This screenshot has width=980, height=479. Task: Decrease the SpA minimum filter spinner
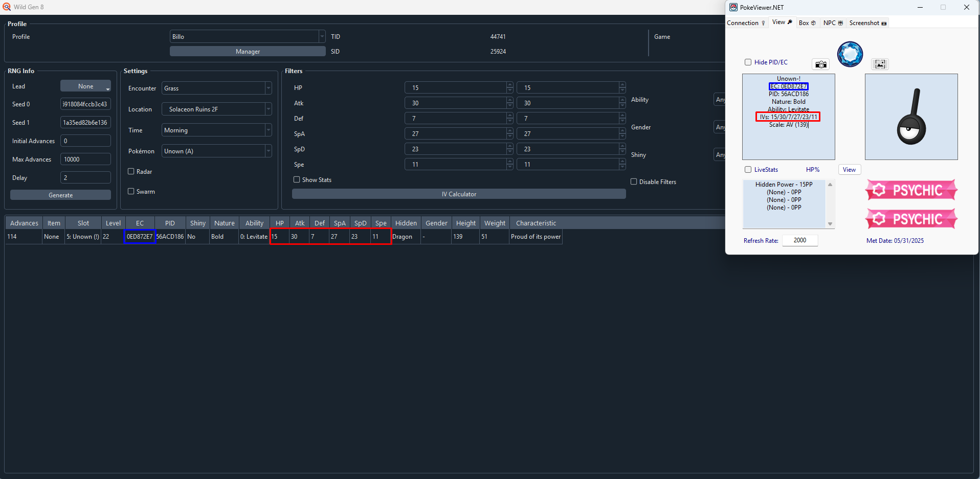pyautogui.click(x=510, y=136)
